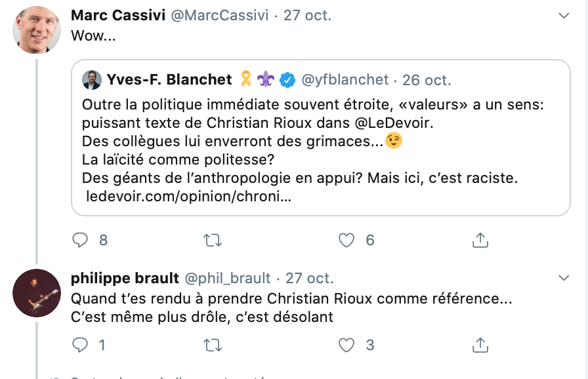This screenshot has height=379, width=588.
Task: Like philippe brault's tweet
Action: [346, 345]
